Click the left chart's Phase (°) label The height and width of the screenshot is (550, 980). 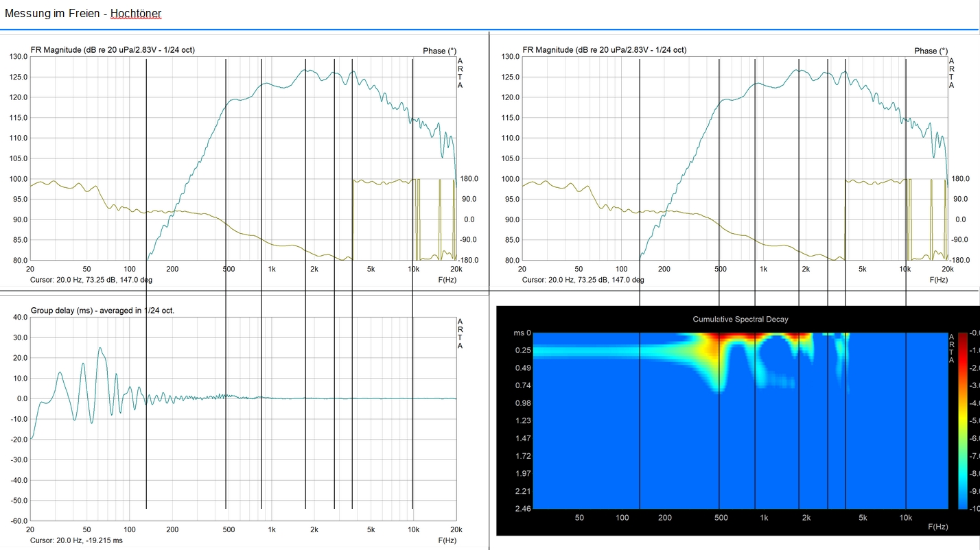click(439, 51)
